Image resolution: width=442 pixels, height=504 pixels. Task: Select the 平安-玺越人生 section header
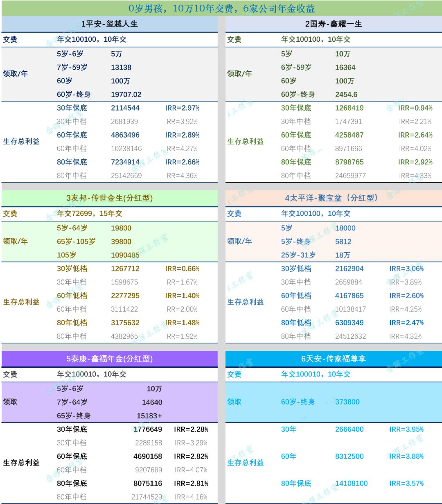click(x=110, y=24)
